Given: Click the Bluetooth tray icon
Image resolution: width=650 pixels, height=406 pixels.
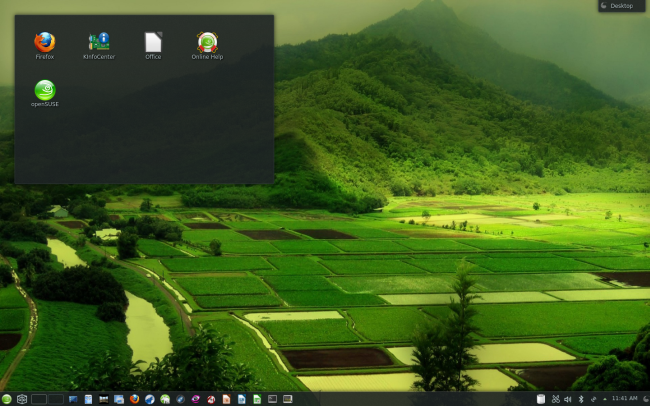Looking at the screenshot, I should click(581, 399).
